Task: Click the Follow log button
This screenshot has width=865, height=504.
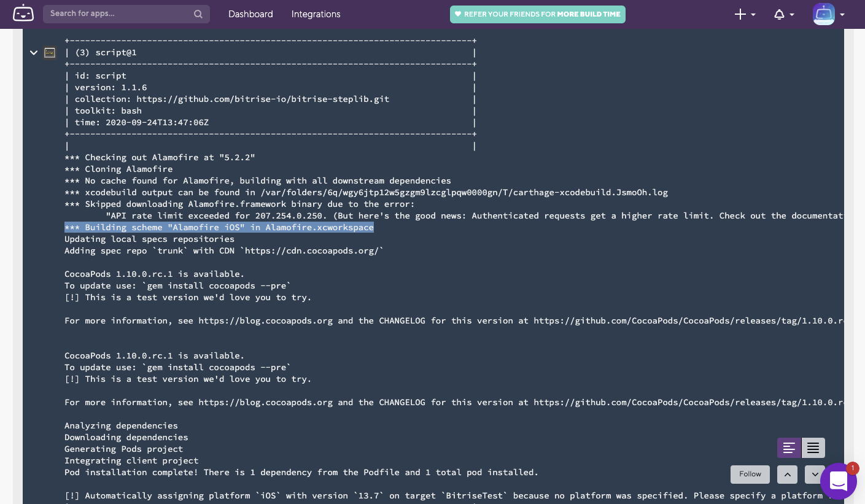Action: point(750,474)
